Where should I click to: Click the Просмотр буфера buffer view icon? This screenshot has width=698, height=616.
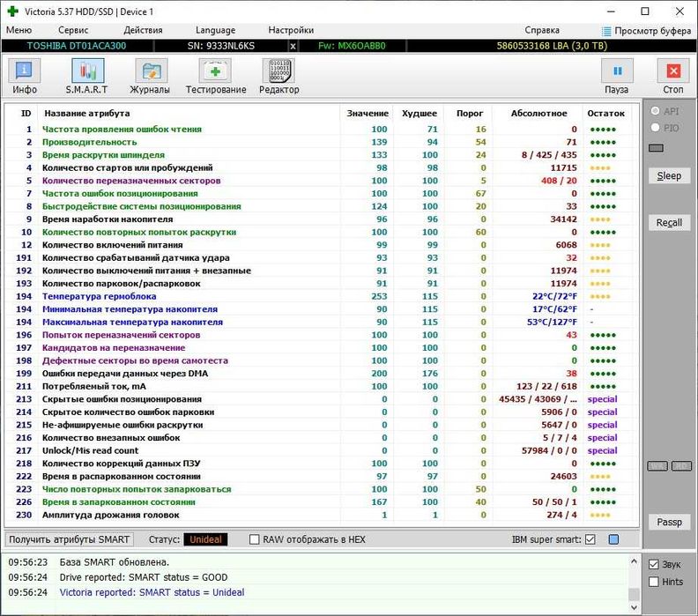606,31
